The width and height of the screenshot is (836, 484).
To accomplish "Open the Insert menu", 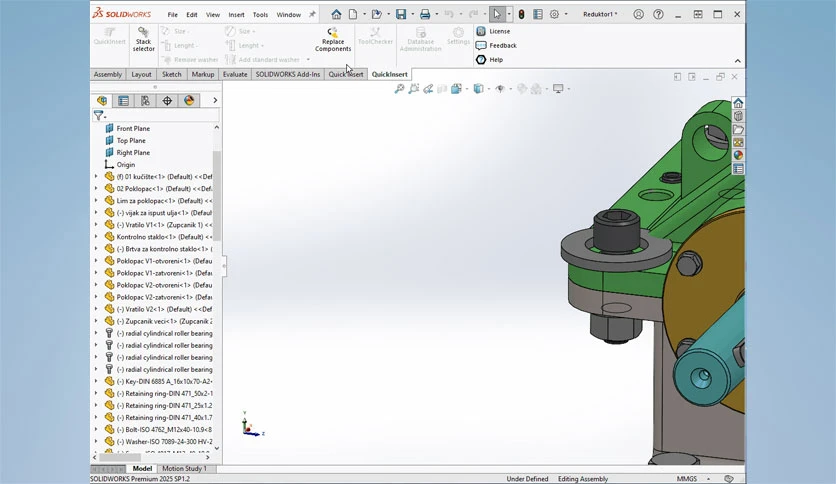I will [x=236, y=15].
